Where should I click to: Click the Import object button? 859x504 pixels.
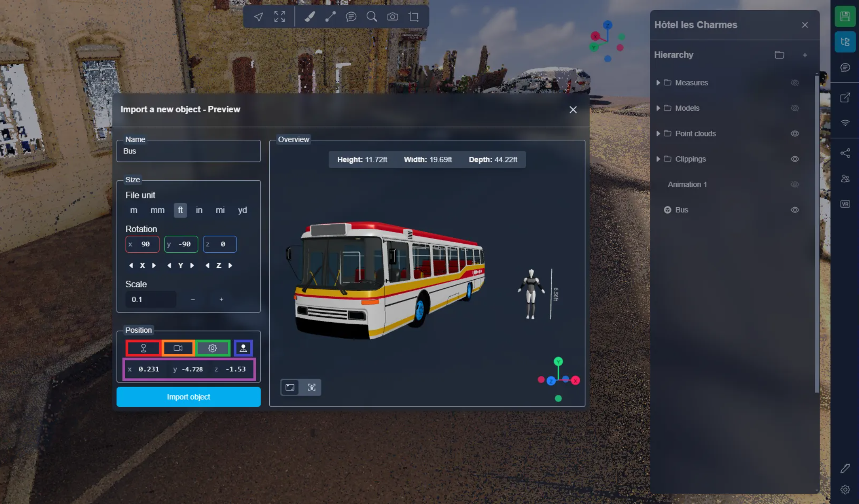(188, 397)
